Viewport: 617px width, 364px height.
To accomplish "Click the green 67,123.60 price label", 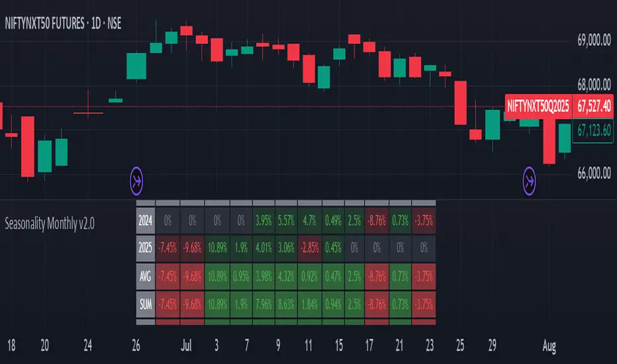I will point(593,130).
